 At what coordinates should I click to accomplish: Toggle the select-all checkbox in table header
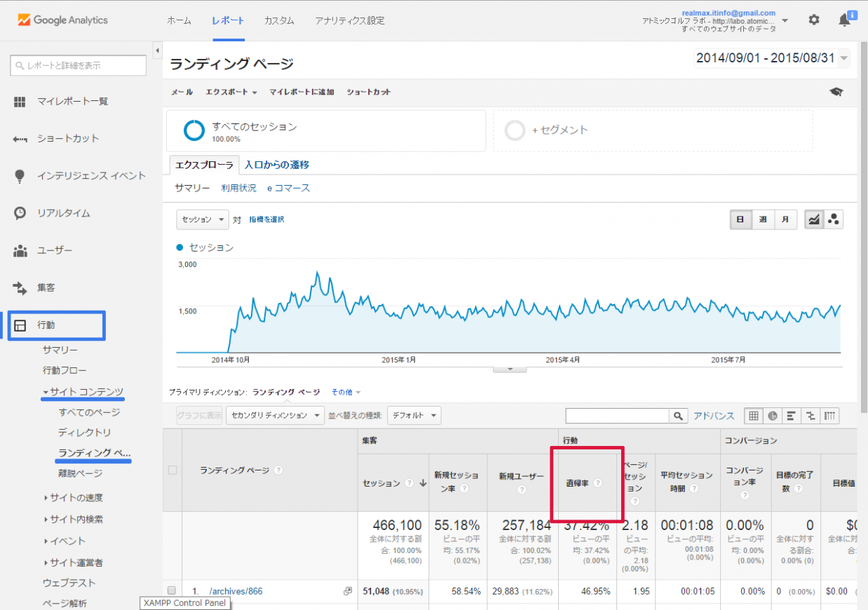coord(172,470)
